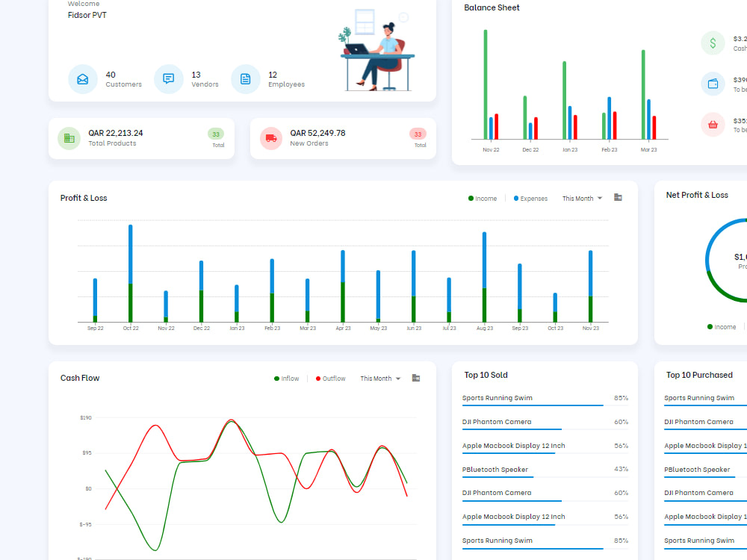Click the green dollar cash icon

(x=713, y=43)
